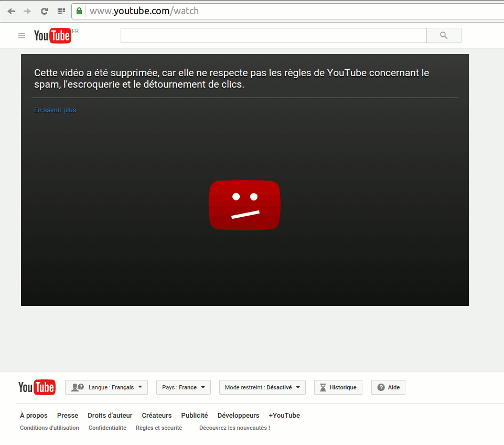504x445 pixels.
Task: Open the Historique button
Action: point(338,387)
